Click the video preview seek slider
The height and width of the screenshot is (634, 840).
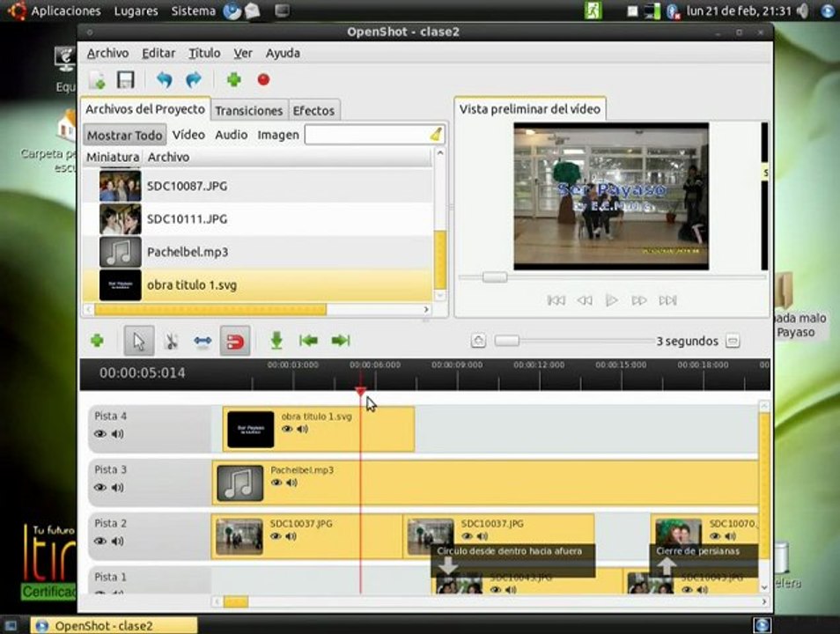495,277
